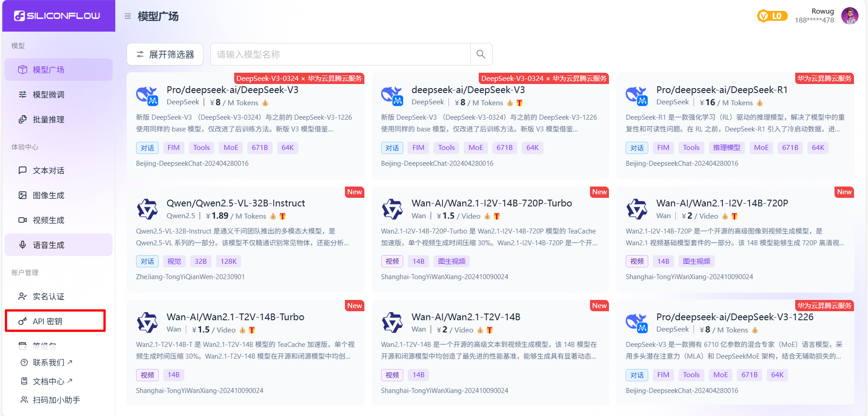Click gift icon on Wan2.1-T2V-14B card

490,330
